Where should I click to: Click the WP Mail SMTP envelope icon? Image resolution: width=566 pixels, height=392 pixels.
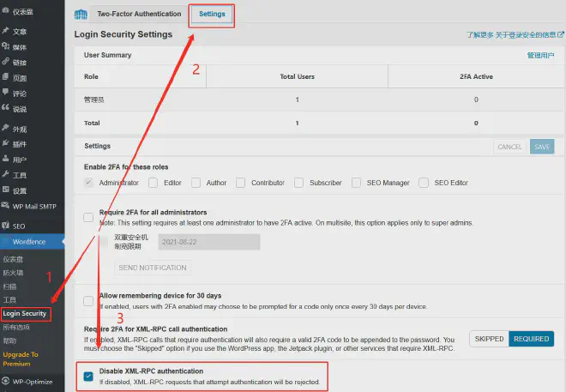tap(6, 207)
